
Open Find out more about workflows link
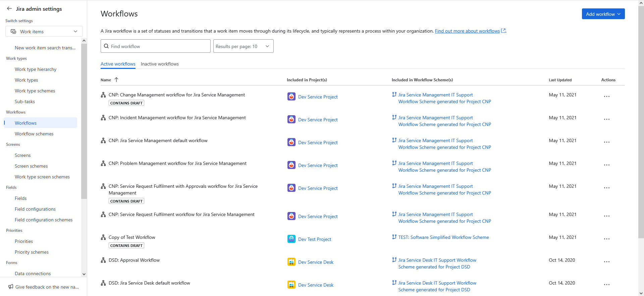[467, 31]
